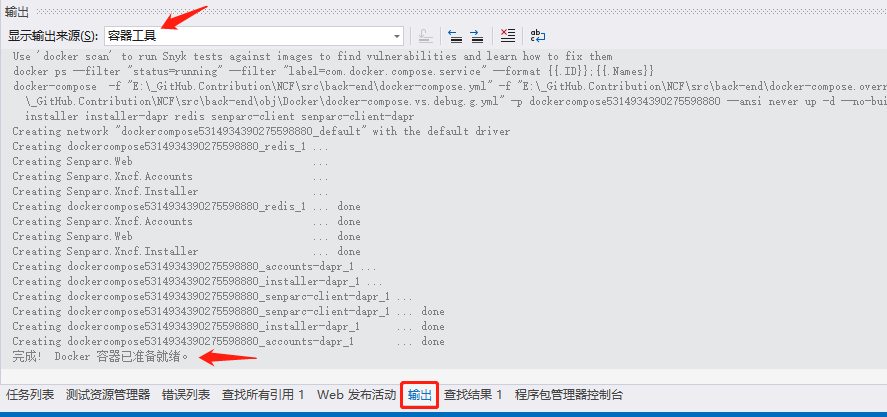Open the 查找结果 1 tab
The width and height of the screenshot is (887, 417).
pos(473,395)
